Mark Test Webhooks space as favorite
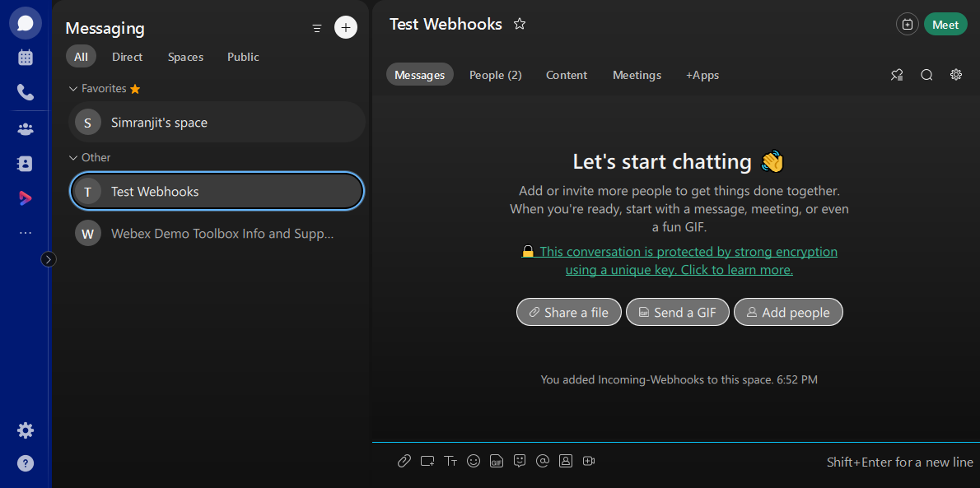Screen dimensions: 980x488 pyautogui.click(x=520, y=24)
